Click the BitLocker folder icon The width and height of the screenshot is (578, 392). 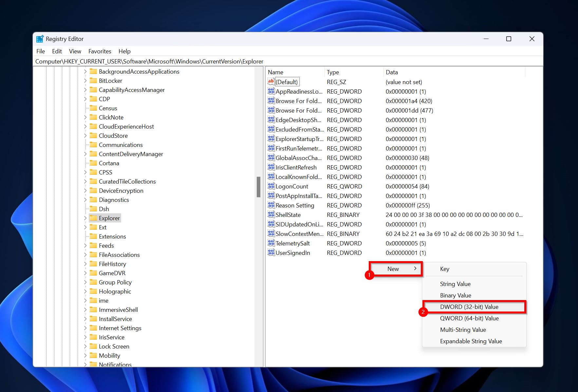point(93,80)
